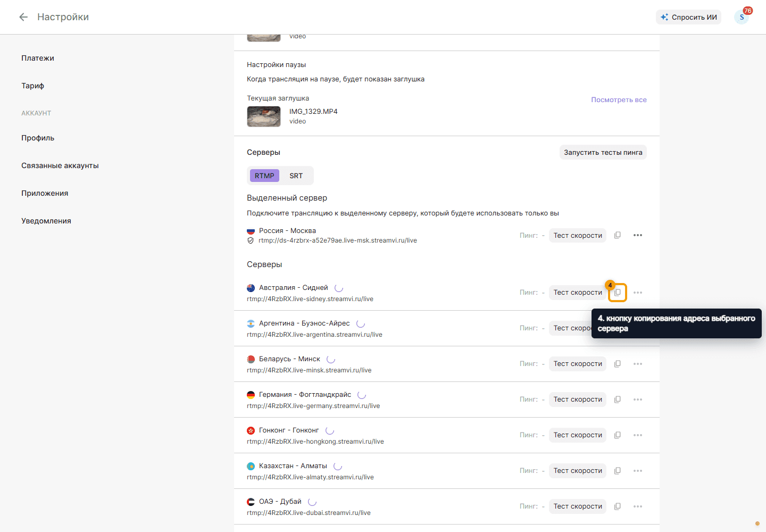Open more options for Германия server
This screenshot has height=532, width=766.
638,400
